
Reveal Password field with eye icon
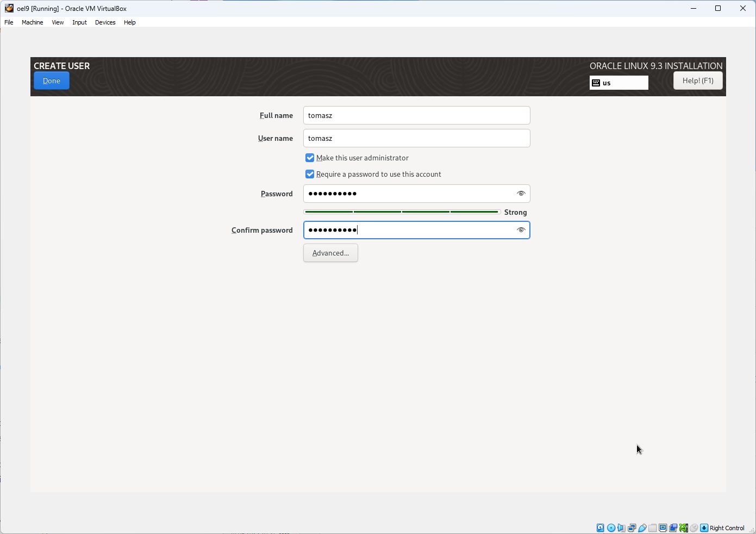[x=521, y=194]
